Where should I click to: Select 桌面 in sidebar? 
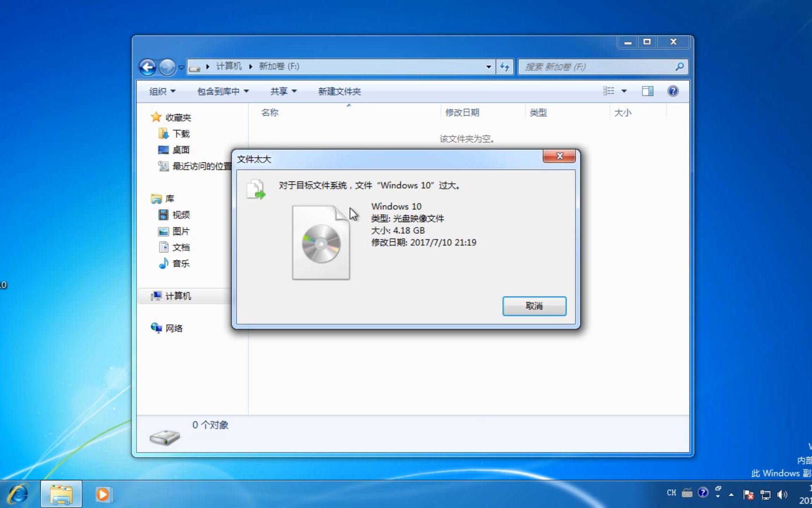click(x=174, y=150)
